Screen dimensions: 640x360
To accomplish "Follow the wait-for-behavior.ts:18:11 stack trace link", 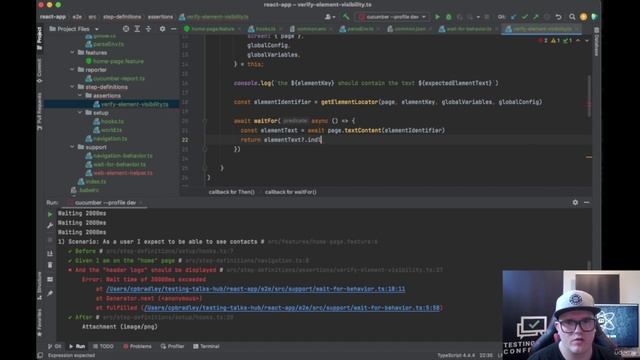I will pos(256,289).
